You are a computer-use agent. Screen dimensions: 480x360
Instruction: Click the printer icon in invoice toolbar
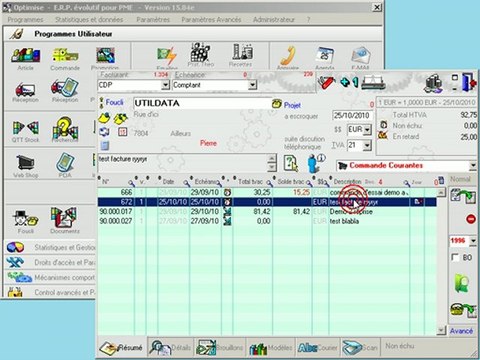point(373,82)
